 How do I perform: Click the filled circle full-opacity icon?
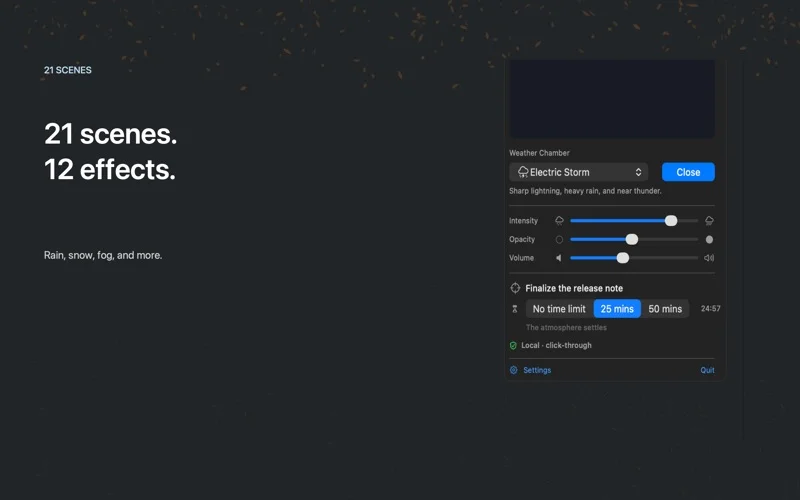(x=709, y=239)
